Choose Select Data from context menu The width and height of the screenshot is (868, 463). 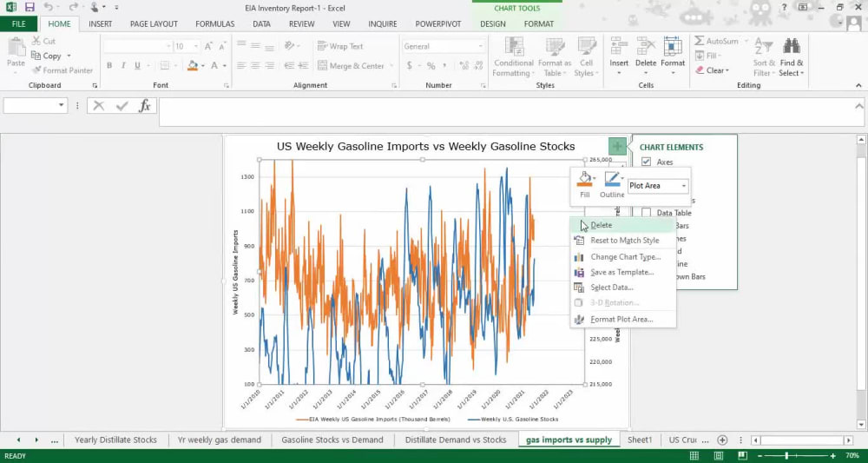(622, 288)
